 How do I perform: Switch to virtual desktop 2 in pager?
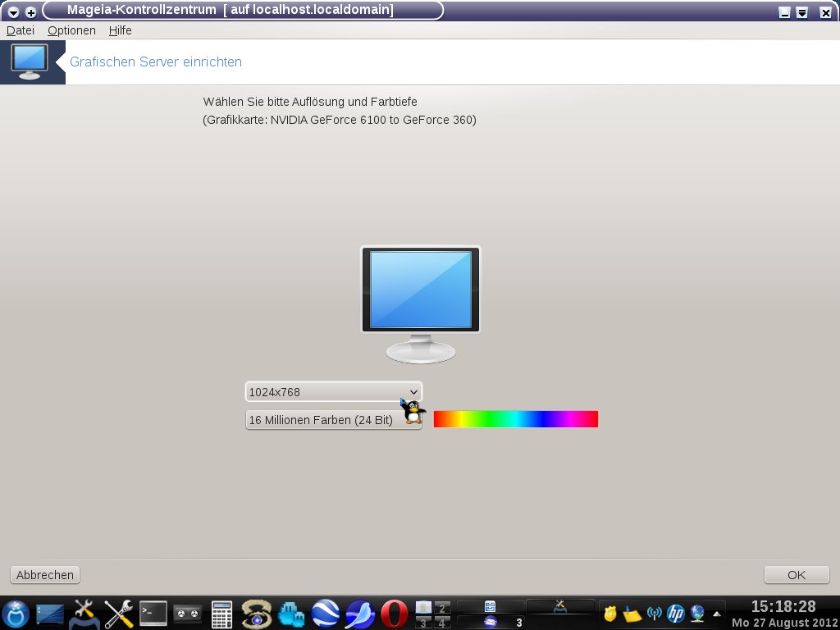pyautogui.click(x=442, y=608)
